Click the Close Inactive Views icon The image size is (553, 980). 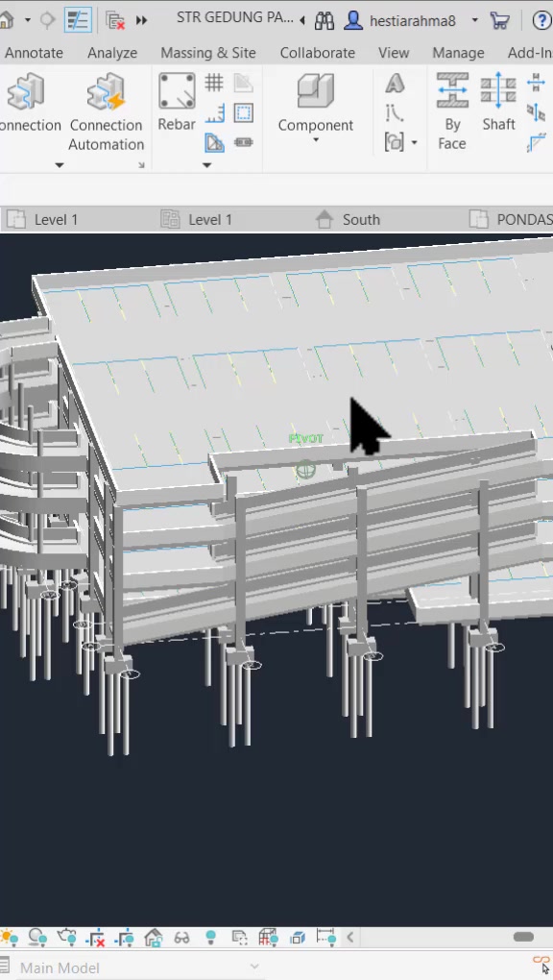tap(115, 20)
